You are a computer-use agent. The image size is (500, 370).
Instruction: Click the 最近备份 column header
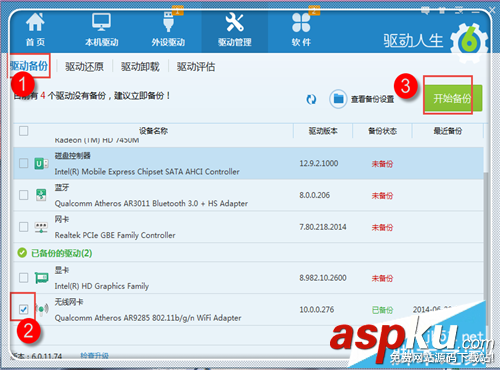coord(448,131)
